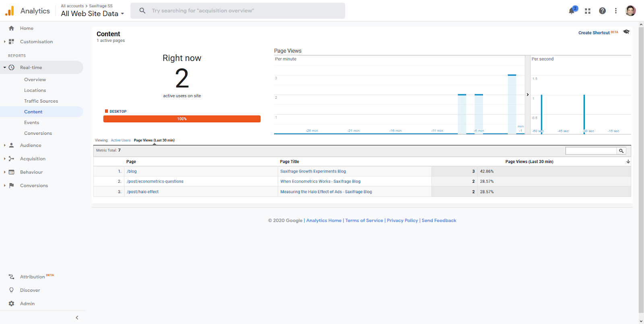Open Real-time Overview report
644x324 pixels.
[x=35, y=80]
